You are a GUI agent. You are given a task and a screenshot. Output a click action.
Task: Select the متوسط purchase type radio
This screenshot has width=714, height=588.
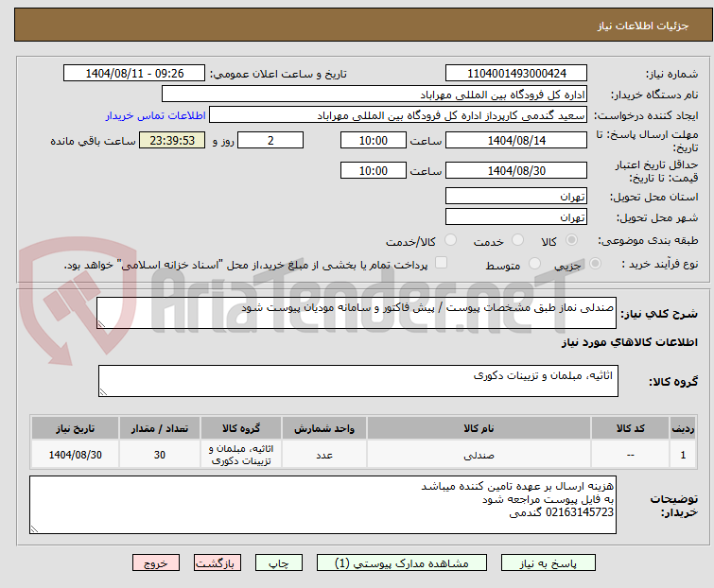coord(534,264)
